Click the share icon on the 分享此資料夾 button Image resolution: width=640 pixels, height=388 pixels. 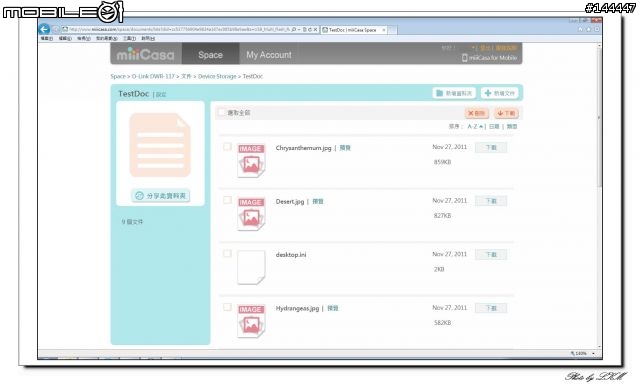click(139, 196)
